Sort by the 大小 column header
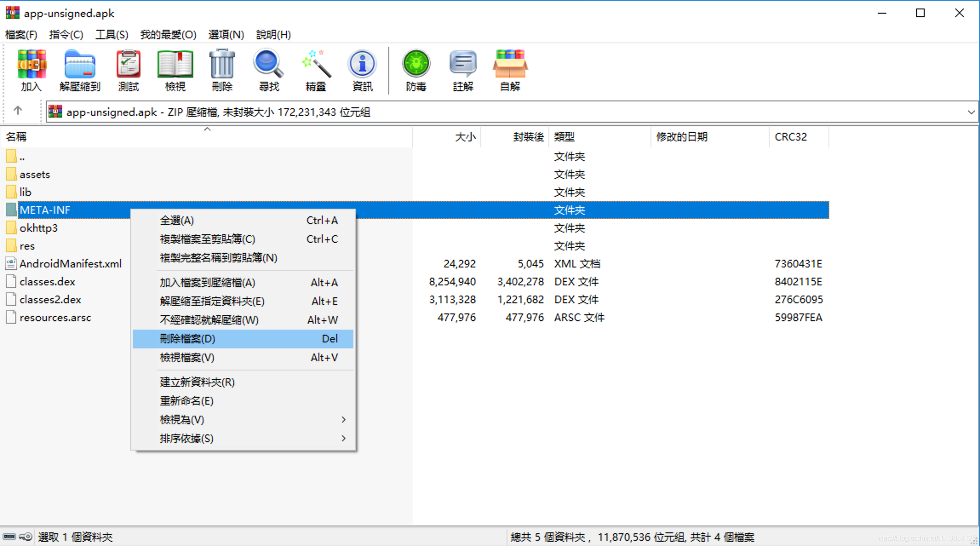 point(465,137)
